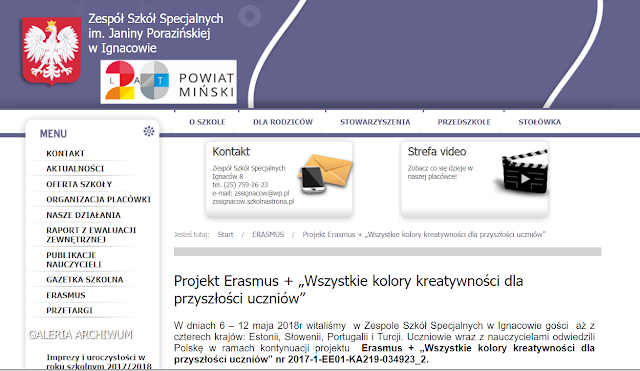Click the article title Projekt Erasmus +
This screenshot has height=371, width=640.
tap(348, 290)
